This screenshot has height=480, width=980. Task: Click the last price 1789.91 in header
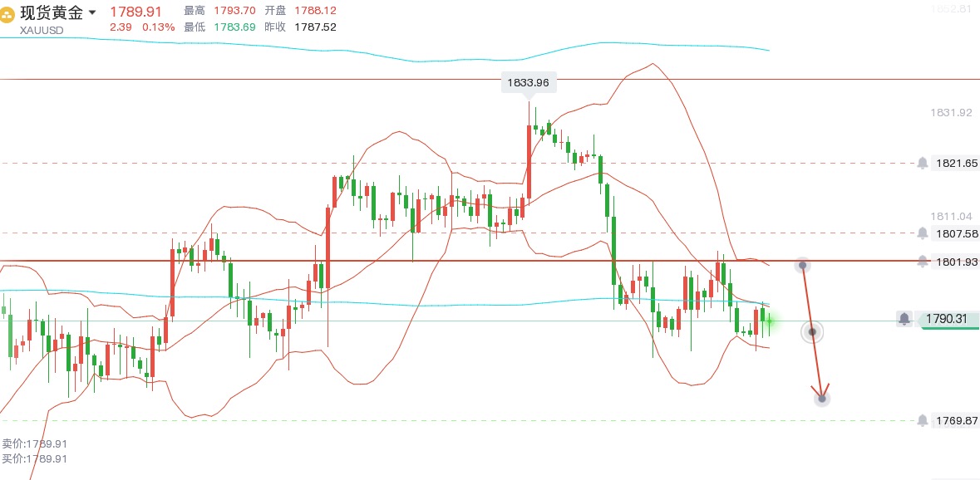135,12
